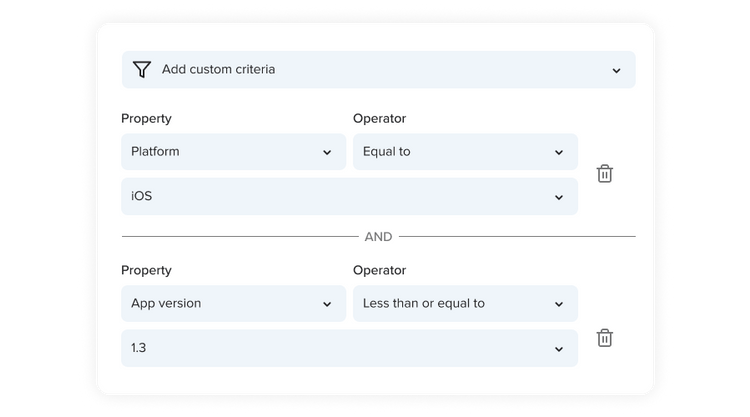Image resolution: width=750 pixels, height=417 pixels.
Task: Click the chevron arrow beside Platform
Action: click(327, 153)
